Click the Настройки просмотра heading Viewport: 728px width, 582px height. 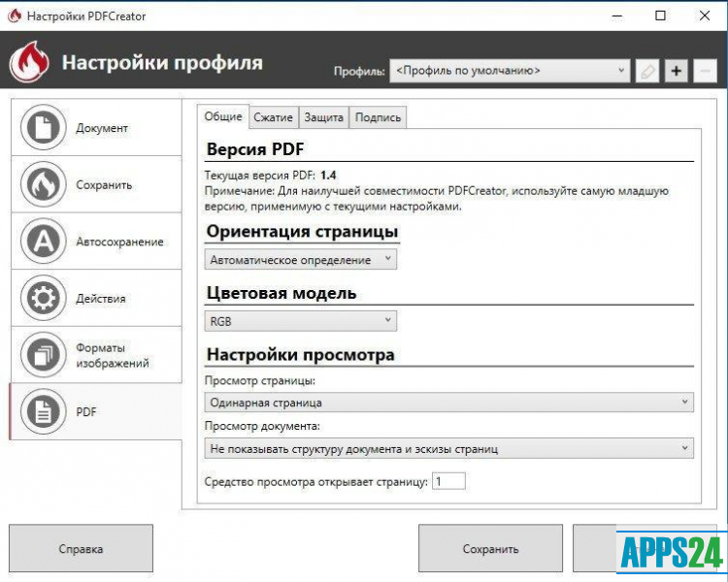click(300, 355)
